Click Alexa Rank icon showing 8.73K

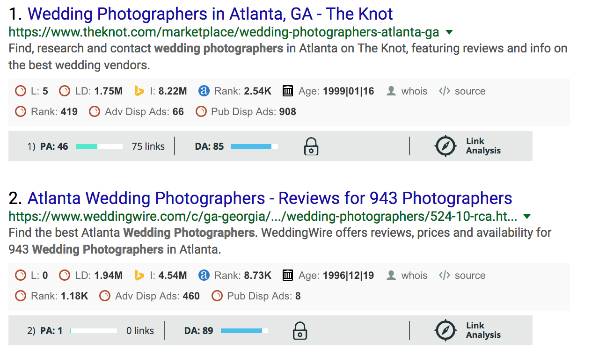204,275
